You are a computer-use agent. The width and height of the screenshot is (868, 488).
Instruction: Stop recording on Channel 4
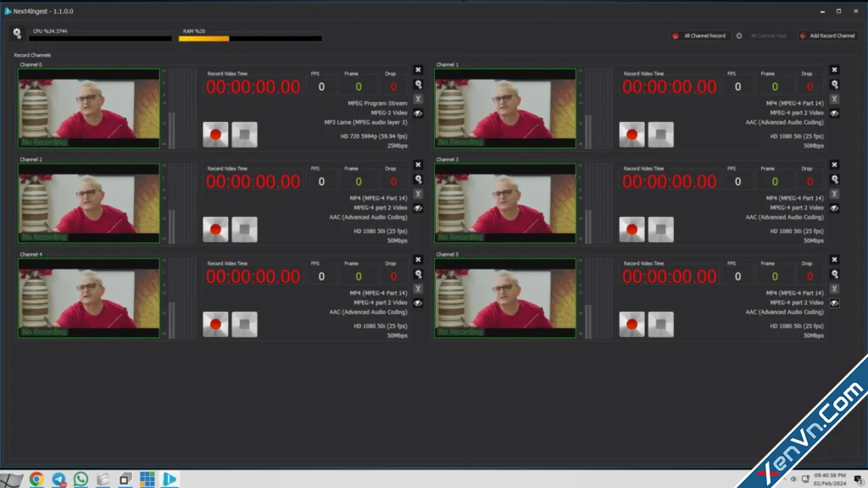pos(244,324)
